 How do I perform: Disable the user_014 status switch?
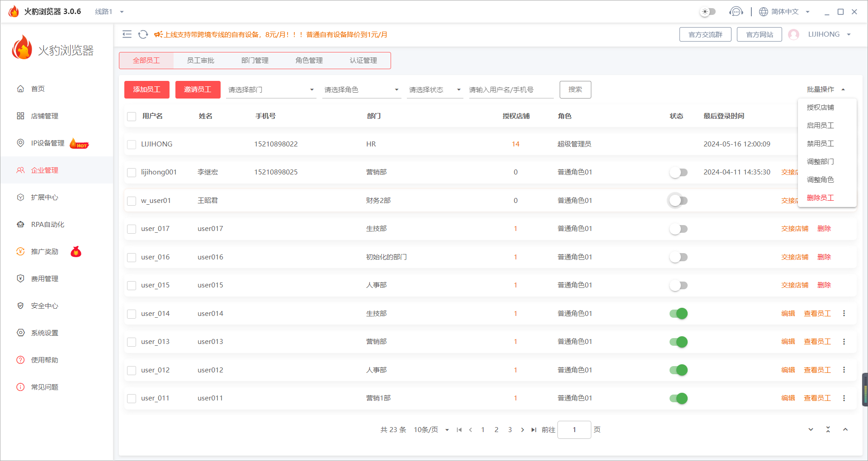[x=679, y=314]
